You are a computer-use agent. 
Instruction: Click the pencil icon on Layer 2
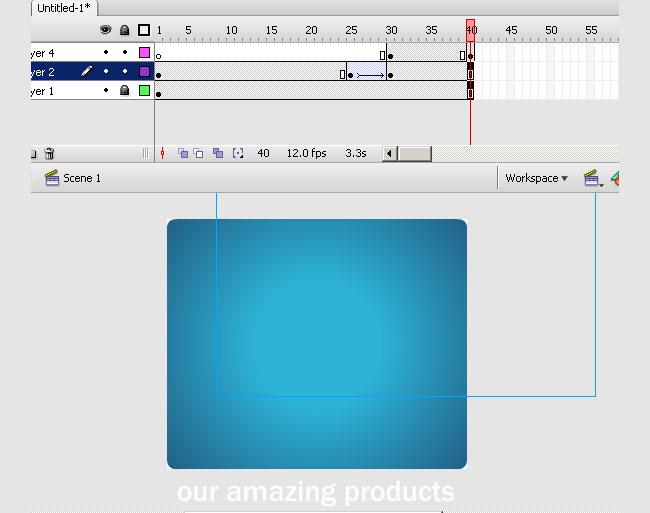tap(87, 71)
